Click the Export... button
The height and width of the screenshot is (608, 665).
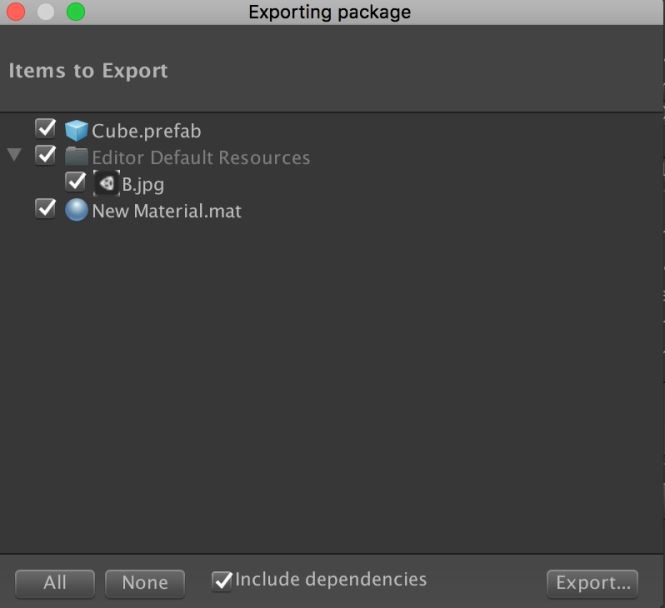pos(592,583)
